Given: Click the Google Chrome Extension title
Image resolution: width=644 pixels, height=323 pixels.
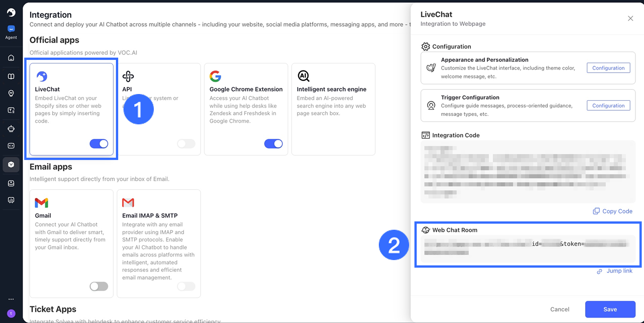Looking at the screenshot, I should click(246, 89).
